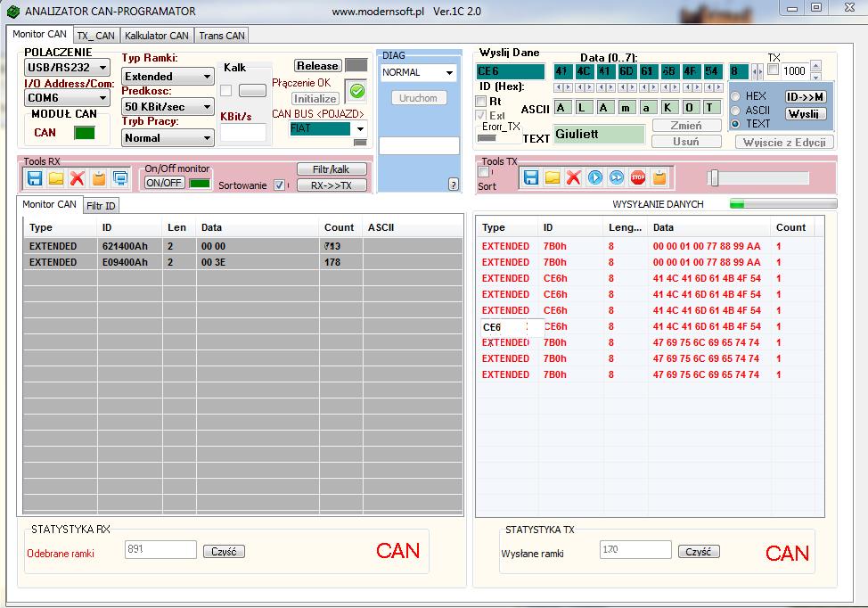Select the top Monitor CAN tab
Screen dimensions: 868x608
tap(39, 35)
